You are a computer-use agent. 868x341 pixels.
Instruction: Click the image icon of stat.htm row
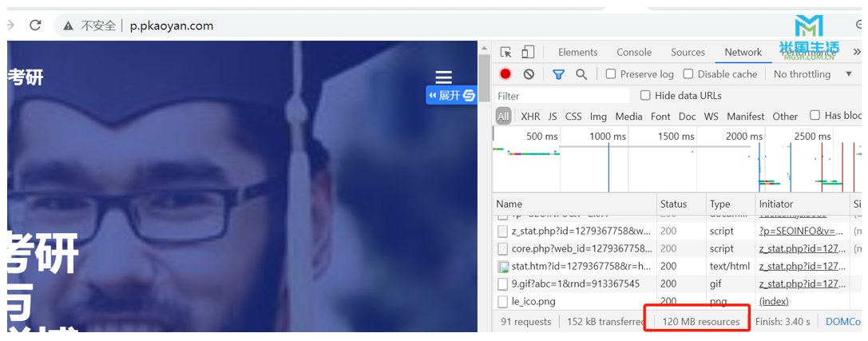tap(503, 267)
